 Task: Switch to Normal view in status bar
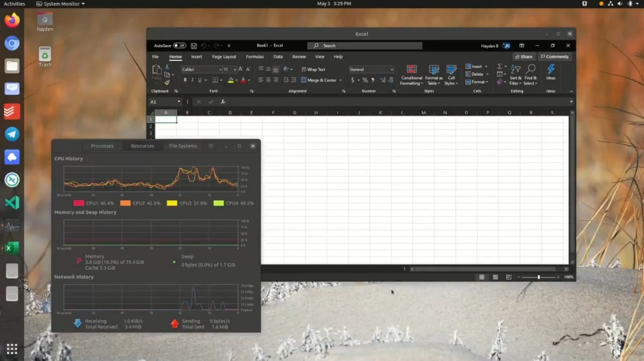481,277
